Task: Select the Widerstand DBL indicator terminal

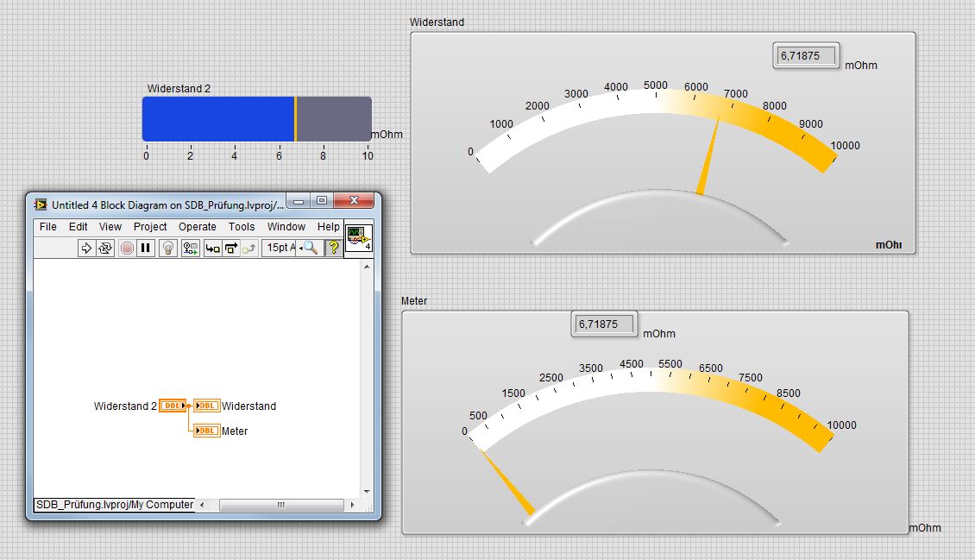Action: point(206,406)
